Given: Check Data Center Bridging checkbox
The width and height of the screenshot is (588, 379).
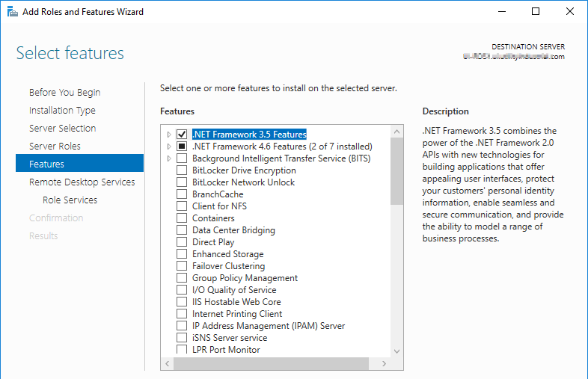Looking at the screenshot, I should coord(182,230).
